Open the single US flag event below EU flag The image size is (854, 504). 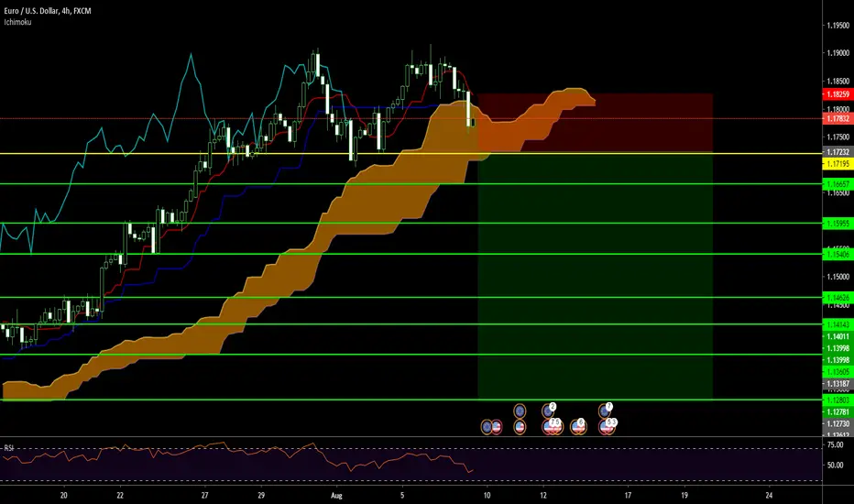tap(520, 427)
